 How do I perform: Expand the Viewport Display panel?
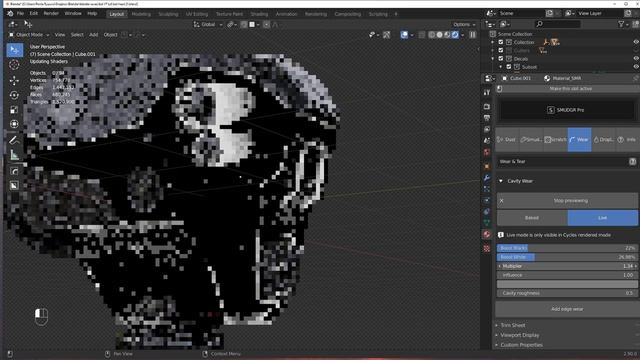pos(520,335)
